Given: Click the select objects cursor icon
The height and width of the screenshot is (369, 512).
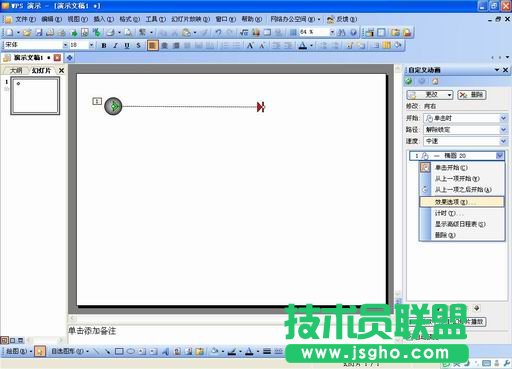Looking at the screenshot, I should click(40, 351).
